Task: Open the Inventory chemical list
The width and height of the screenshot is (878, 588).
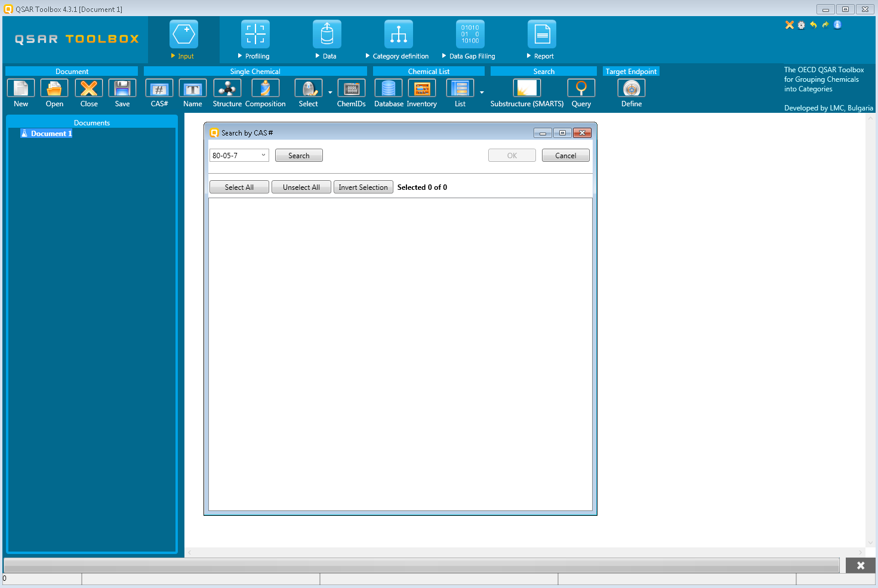Action: pyautogui.click(x=422, y=88)
